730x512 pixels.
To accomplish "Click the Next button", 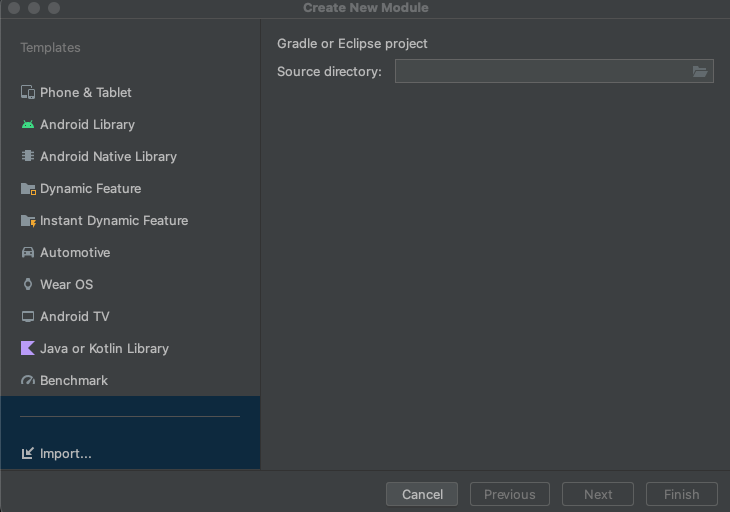I will (598, 494).
